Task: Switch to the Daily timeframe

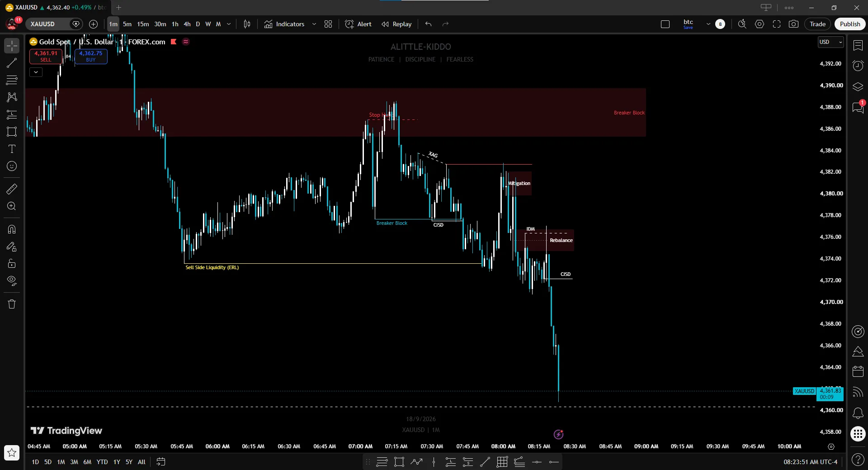Action: (x=198, y=24)
